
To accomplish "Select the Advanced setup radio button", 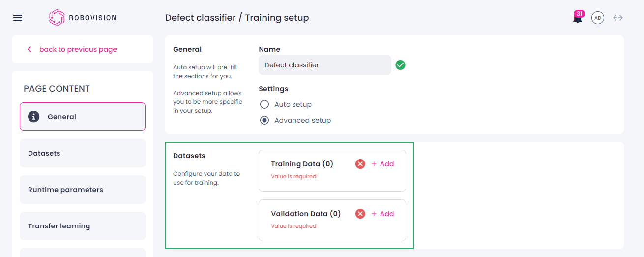I will click(264, 120).
